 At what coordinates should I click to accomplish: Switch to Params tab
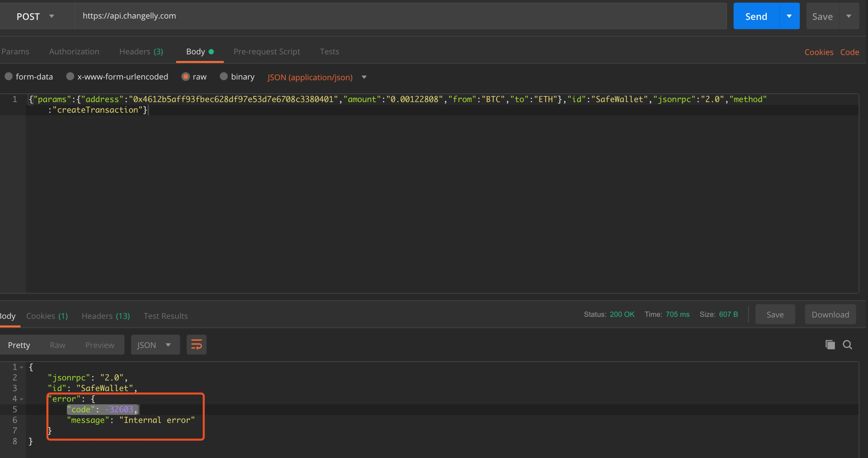click(x=15, y=52)
